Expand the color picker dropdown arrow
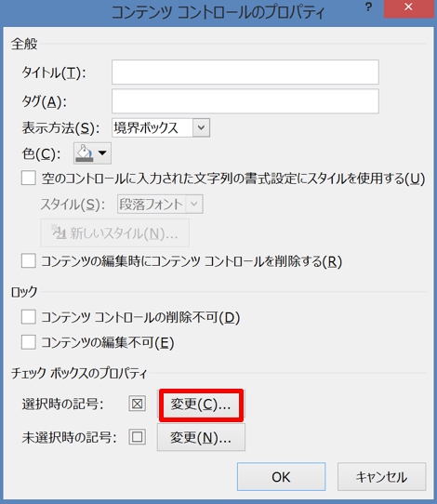The width and height of the screenshot is (437, 504). (102, 153)
